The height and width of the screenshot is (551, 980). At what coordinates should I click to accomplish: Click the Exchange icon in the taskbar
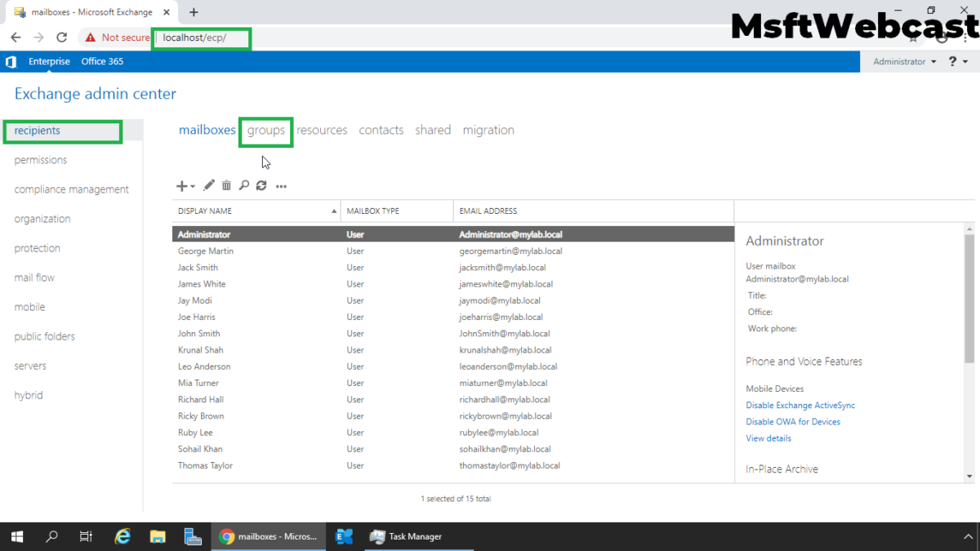point(343,536)
